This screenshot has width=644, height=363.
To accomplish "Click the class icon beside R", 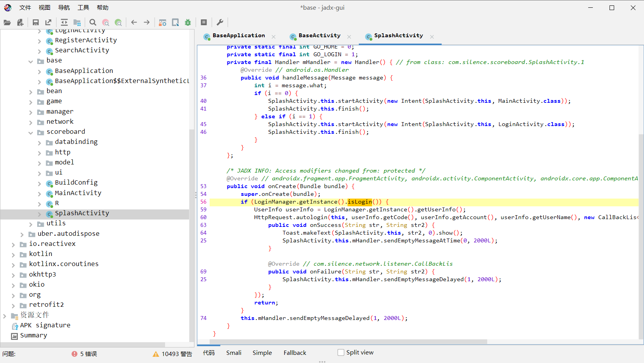I will [49, 204].
